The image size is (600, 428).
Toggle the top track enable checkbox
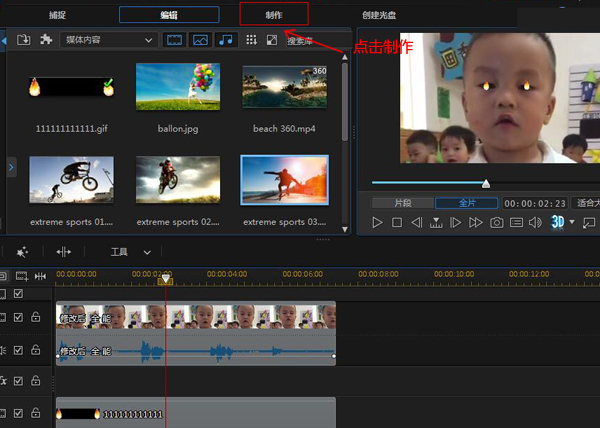pyautogui.click(x=18, y=294)
